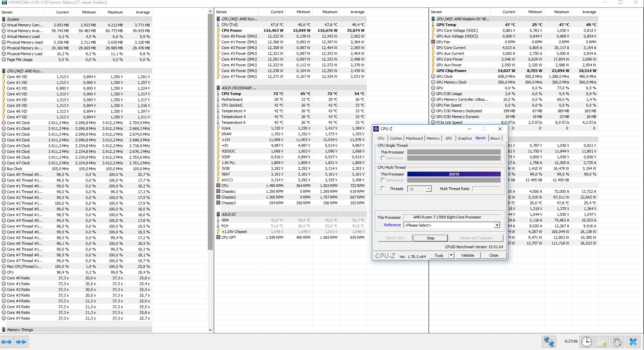Click the left panel scrollbar up arrow
This screenshot has height=350, width=644.
(x=210, y=11)
